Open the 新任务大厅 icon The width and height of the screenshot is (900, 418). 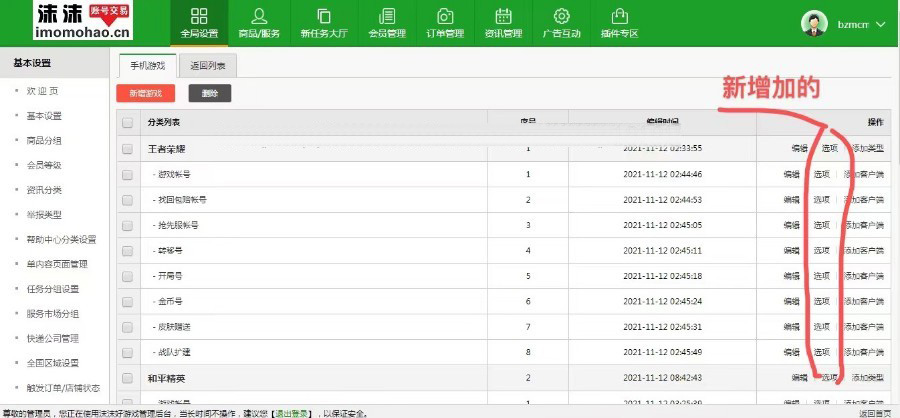[x=323, y=17]
